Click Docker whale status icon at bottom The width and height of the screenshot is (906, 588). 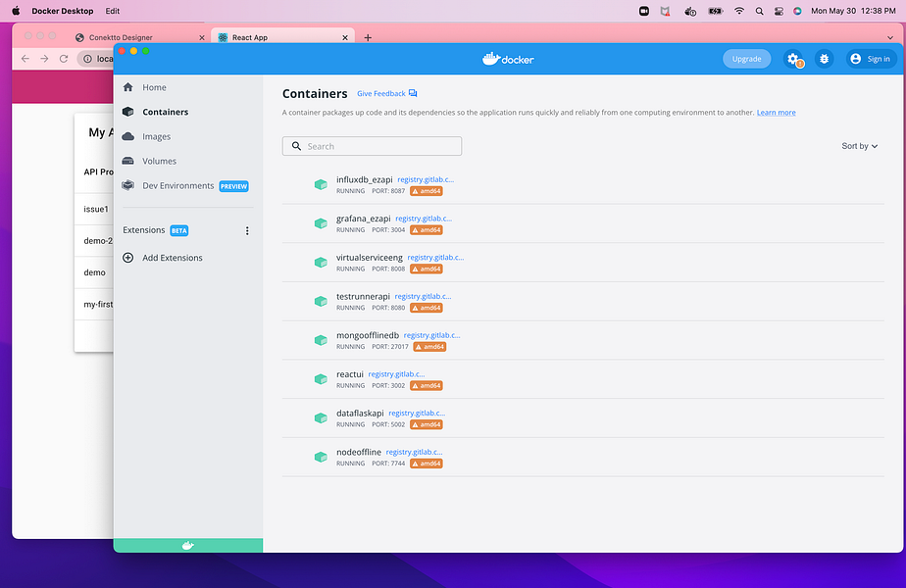point(188,545)
